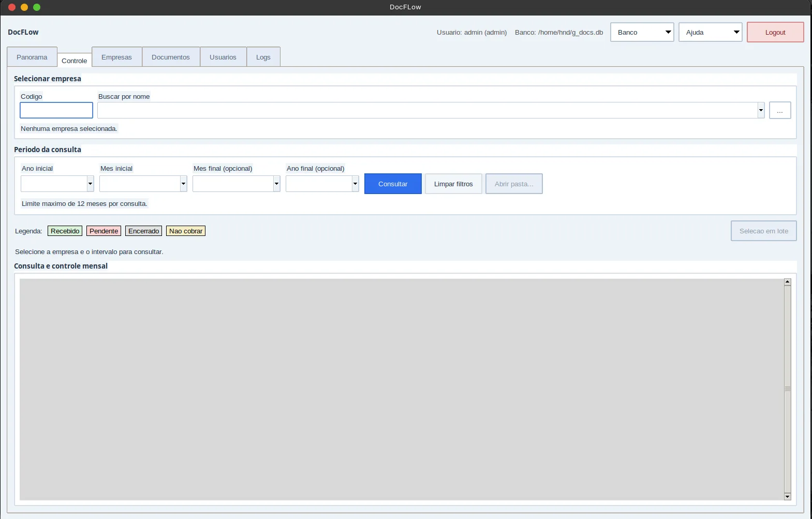Expand the Buscar por nome dropdown arrow

pyautogui.click(x=761, y=110)
